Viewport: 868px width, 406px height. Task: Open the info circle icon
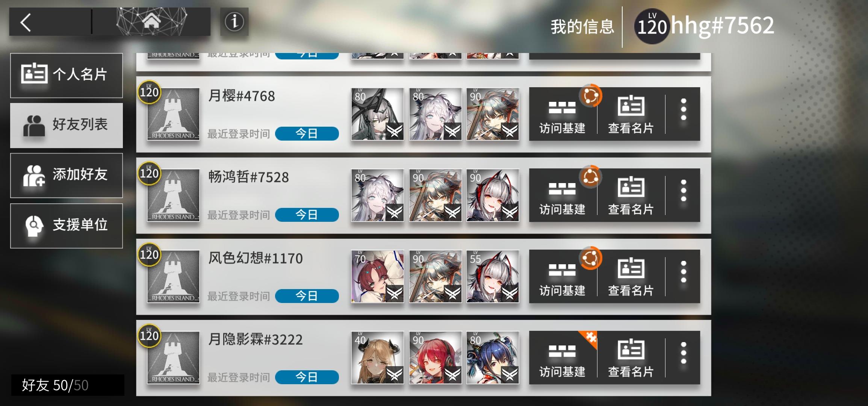(x=234, y=21)
